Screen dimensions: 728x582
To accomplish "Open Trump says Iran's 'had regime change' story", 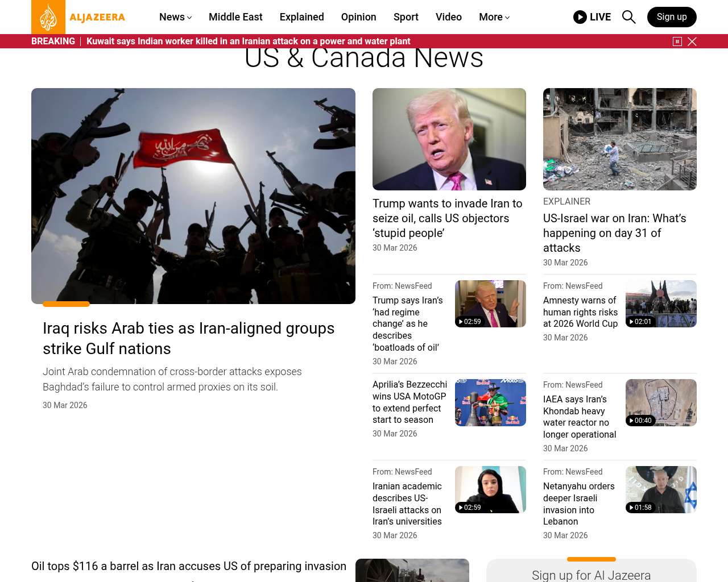I will coord(408,324).
